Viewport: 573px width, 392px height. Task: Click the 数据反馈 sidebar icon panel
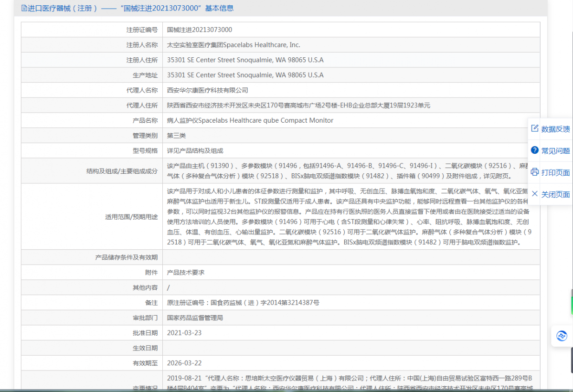click(549, 128)
